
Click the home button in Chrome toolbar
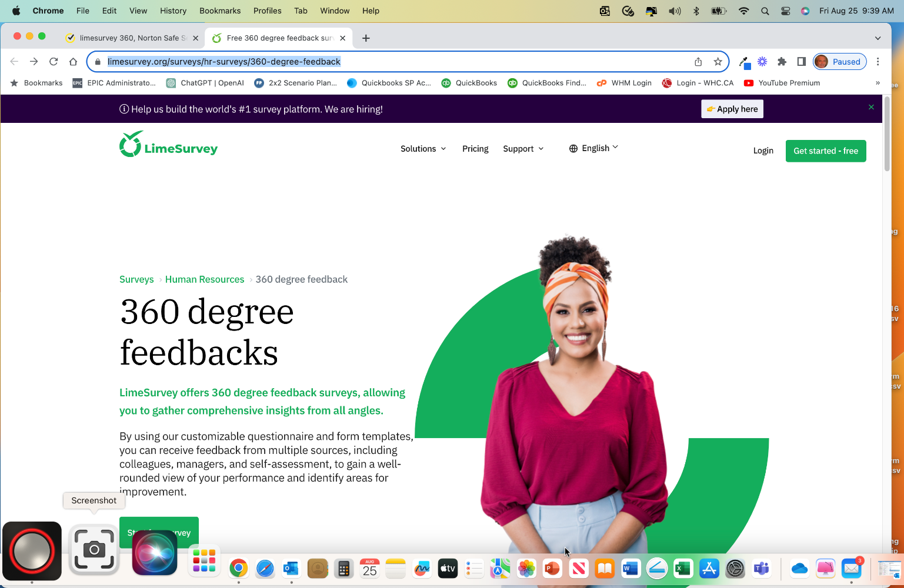pos(73,62)
